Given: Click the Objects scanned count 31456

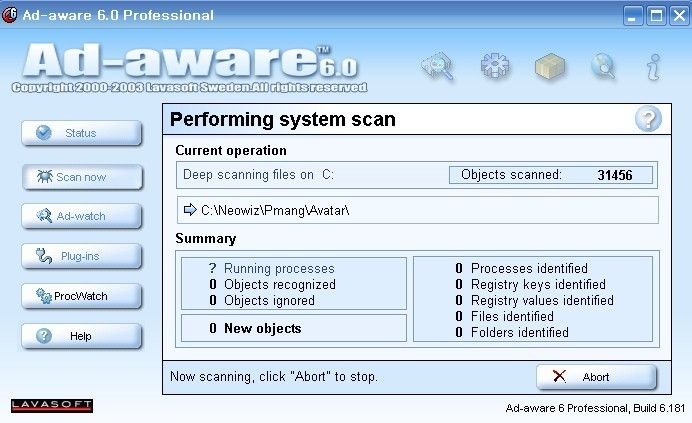Looking at the screenshot, I should click(615, 175).
